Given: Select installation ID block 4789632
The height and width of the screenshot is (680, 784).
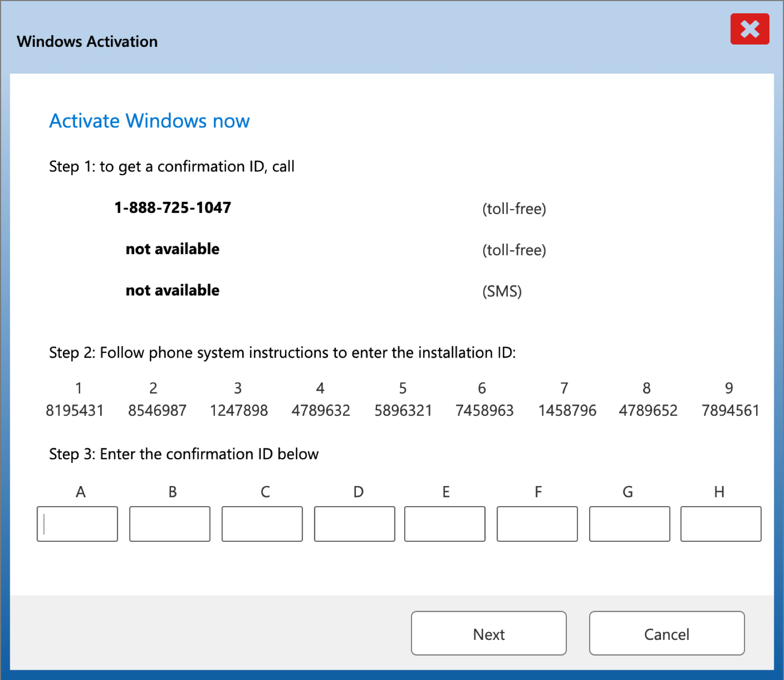Looking at the screenshot, I should [x=321, y=410].
